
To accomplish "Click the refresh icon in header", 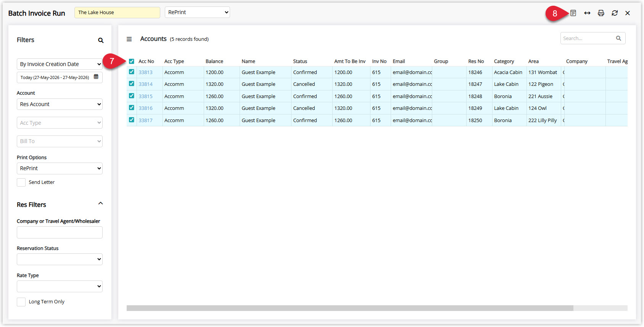I will pos(615,13).
